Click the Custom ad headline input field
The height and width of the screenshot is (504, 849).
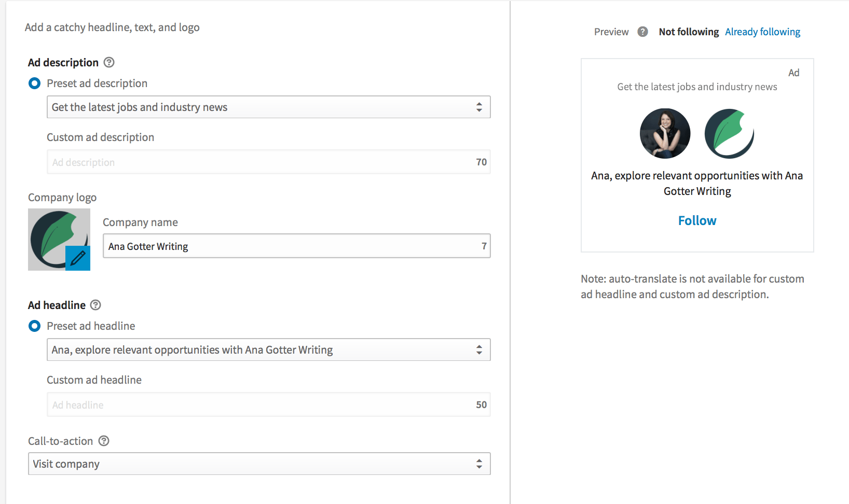click(268, 405)
